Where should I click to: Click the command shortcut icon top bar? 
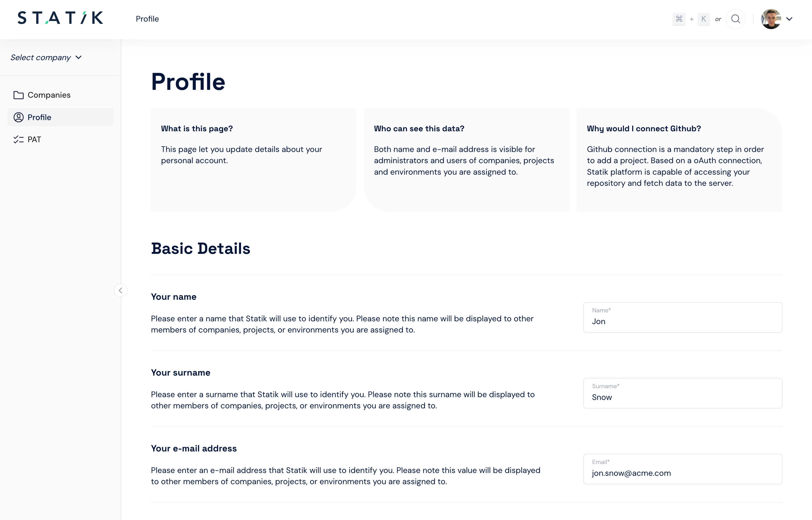click(x=679, y=18)
